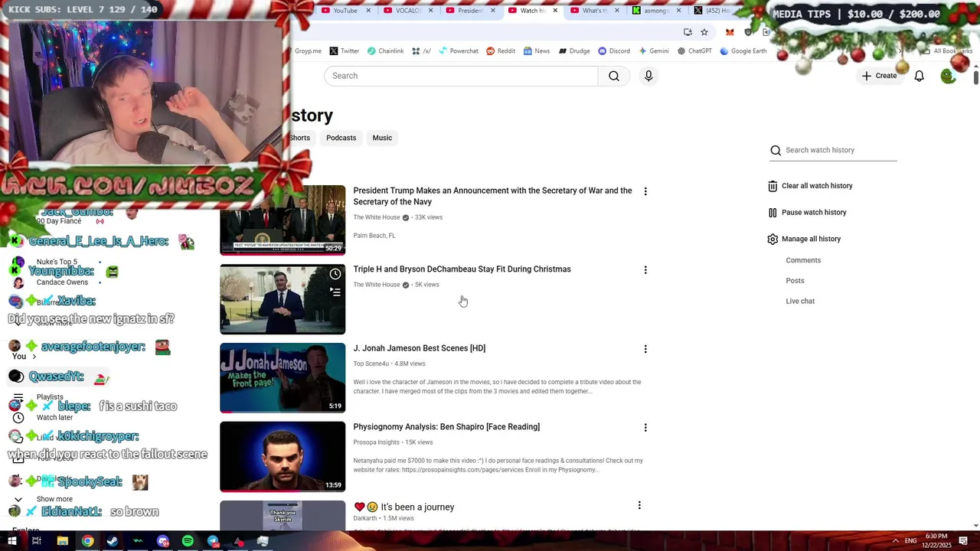Show hidden system tray icons
This screenshot has height=551, width=980.
tap(896, 541)
